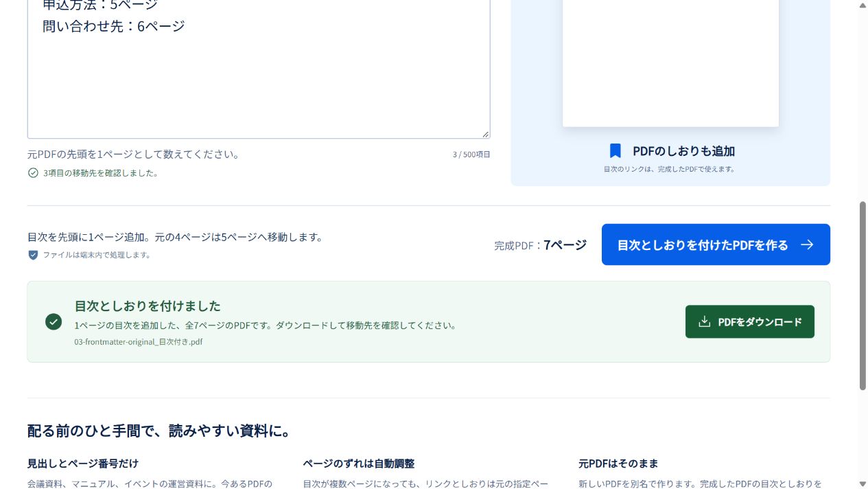Click the shield icon beside ファイルは端末内で処理します
This screenshot has width=868, height=489.
coord(33,255)
